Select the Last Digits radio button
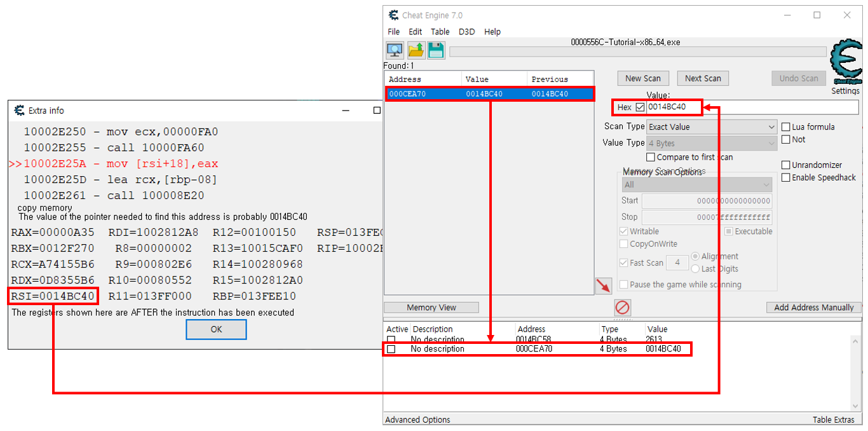868x431 pixels. click(x=695, y=269)
